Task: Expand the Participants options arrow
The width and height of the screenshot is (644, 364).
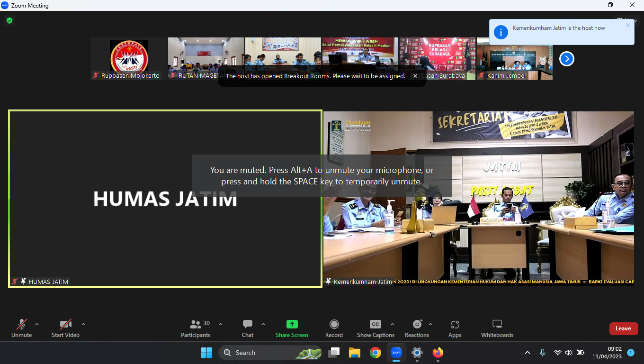Action: [x=221, y=325]
